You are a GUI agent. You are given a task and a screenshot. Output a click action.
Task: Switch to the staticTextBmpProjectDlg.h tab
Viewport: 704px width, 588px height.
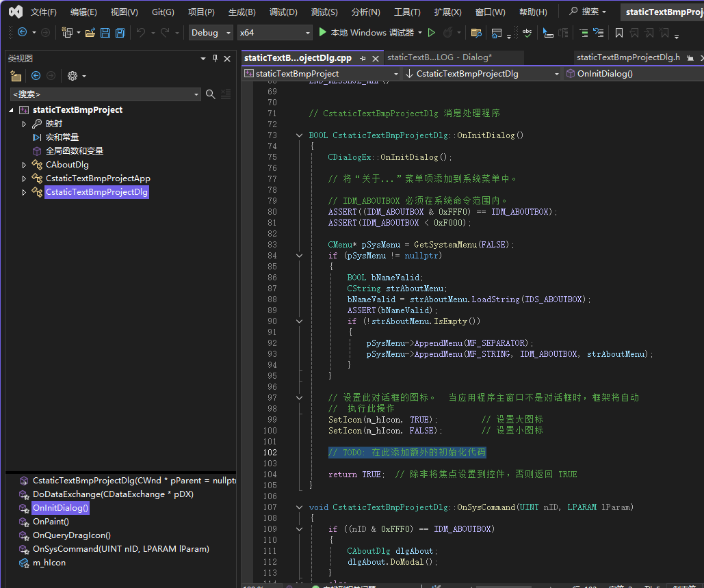[x=630, y=58]
